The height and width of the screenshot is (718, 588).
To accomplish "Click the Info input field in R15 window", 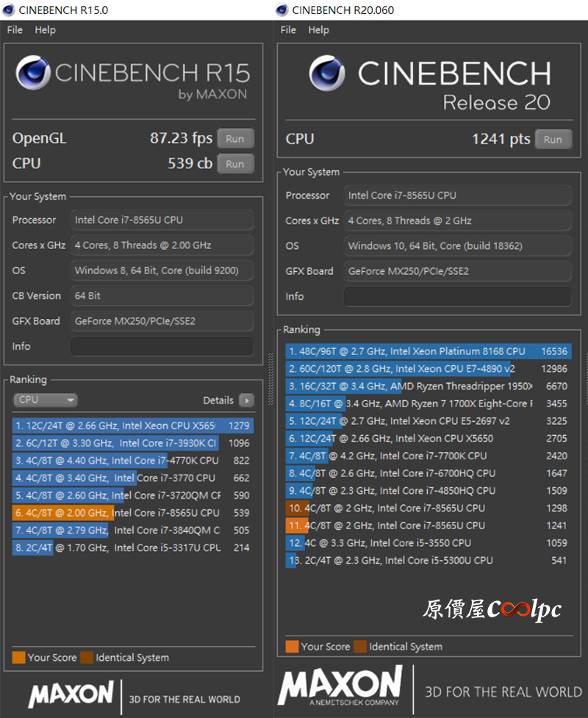I will pyautogui.click(x=162, y=346).
